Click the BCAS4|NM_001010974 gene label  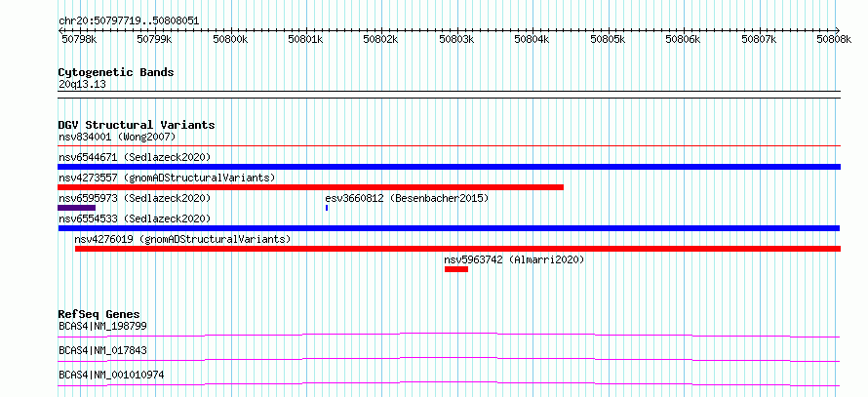pos(111,375)
